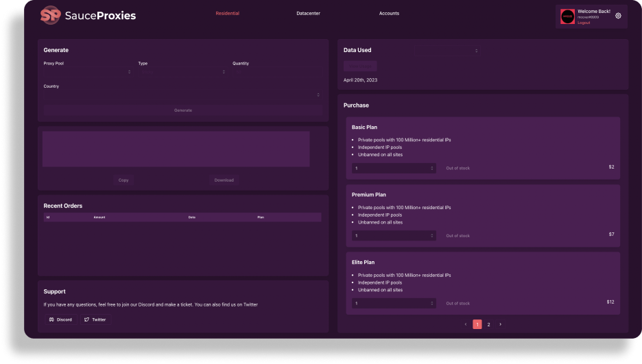Copy the generated proxies
The width and height of the screenshot is (642, 364).
(x=123, y=180)
